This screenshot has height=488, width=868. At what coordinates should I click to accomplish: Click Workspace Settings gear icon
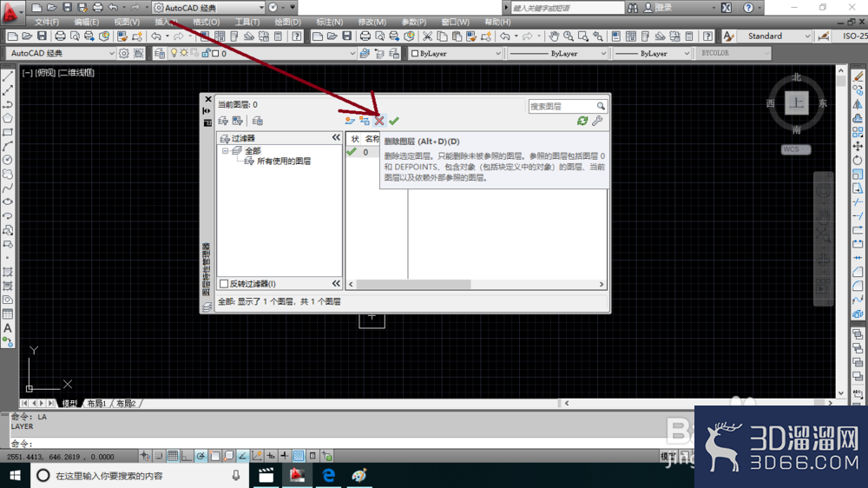point(124,53)
